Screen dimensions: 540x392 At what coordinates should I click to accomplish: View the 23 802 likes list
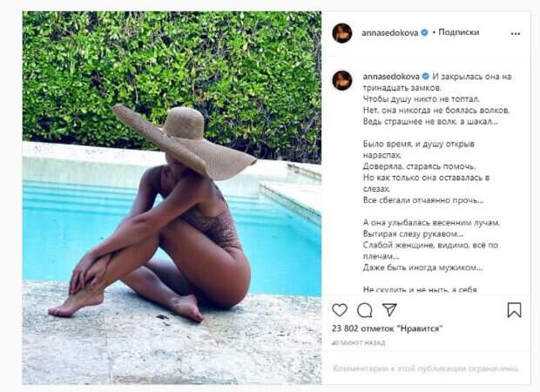[x=387, y=328]
